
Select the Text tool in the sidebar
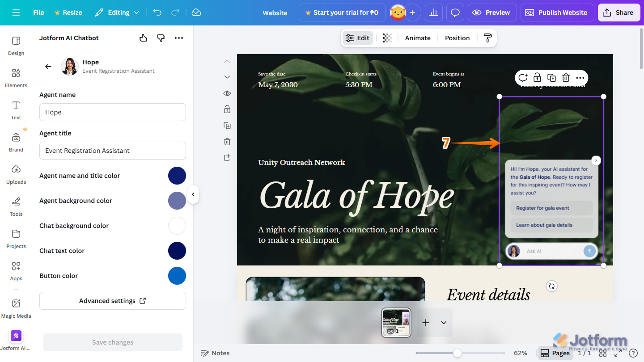[16, 110]
